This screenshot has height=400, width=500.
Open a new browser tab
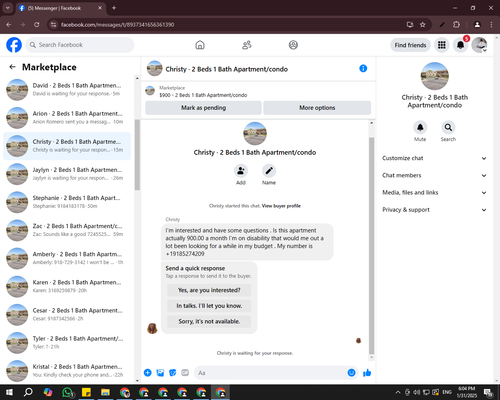pyautogui.click(x=114, y=8)
